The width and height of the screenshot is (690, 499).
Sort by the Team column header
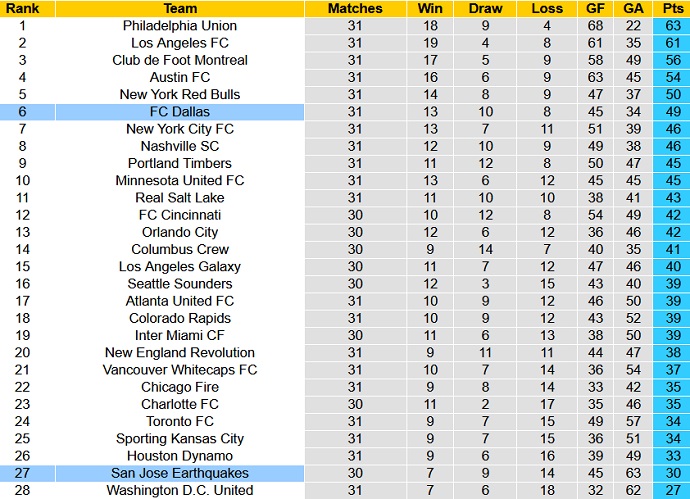180,8
